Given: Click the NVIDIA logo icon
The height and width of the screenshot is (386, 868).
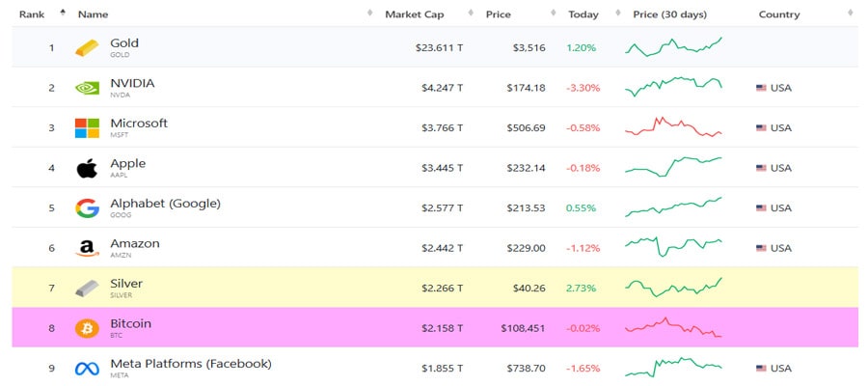Looking at the screenshot, I should pos(87,88).
